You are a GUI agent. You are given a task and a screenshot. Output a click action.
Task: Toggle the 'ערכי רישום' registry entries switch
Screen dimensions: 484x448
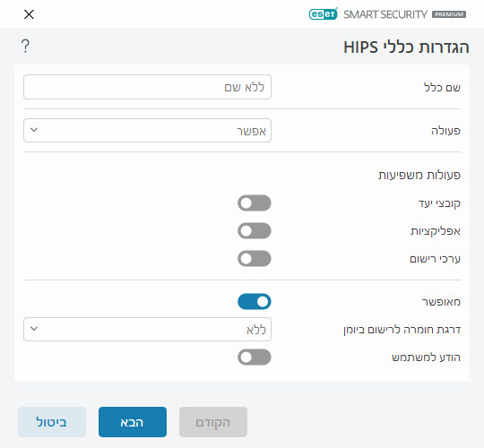[254, 259]
